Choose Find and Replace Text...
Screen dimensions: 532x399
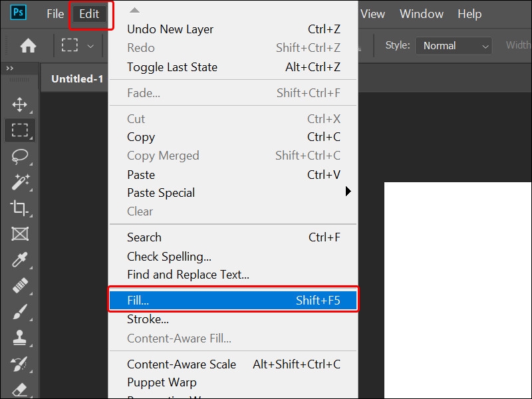(x=233, y=275)
